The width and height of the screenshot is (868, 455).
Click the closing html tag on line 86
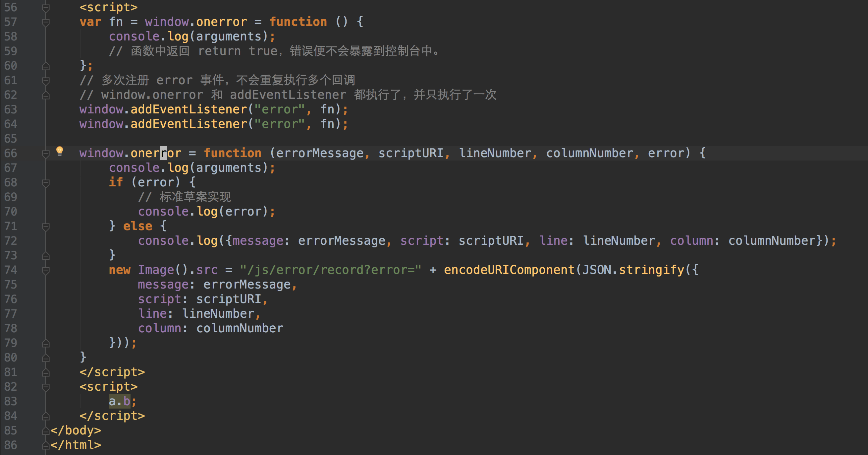pyautogui.click(x=76, y=445)
